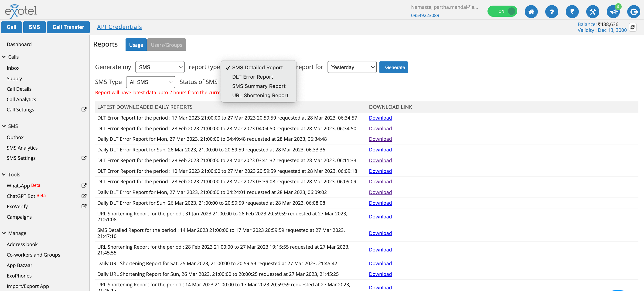Switch to the Users/Groups tab
The height and width of the screenshot is (291, 644).
166,45
